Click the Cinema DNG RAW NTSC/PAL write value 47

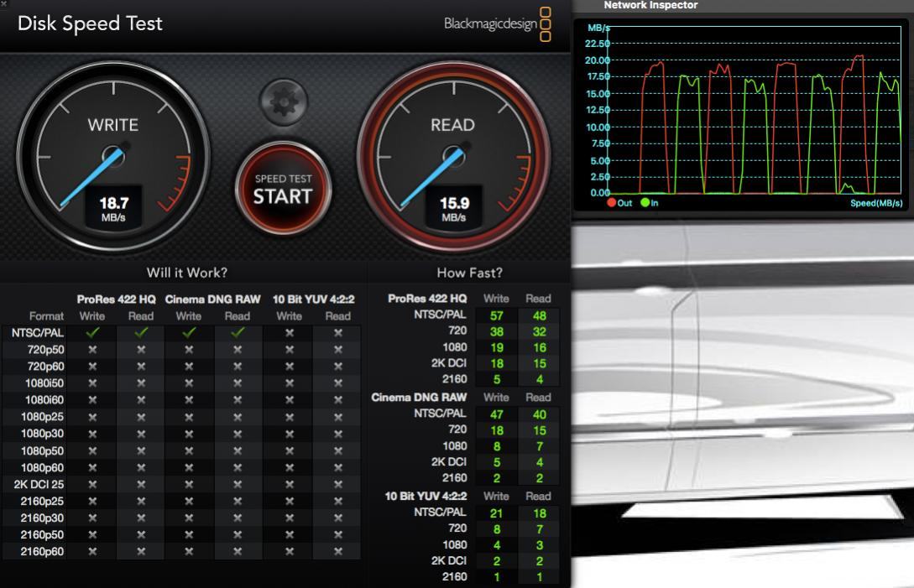coord(497,414)
